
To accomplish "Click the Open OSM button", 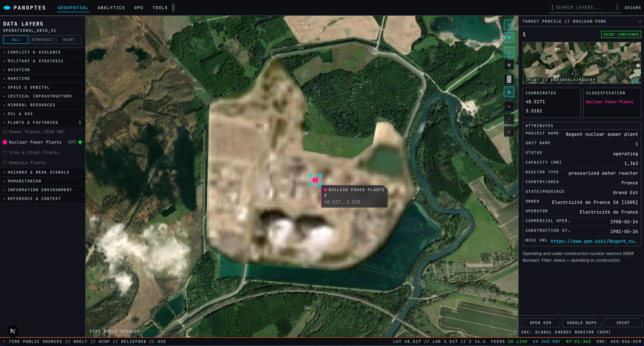I will click(540, 323).
